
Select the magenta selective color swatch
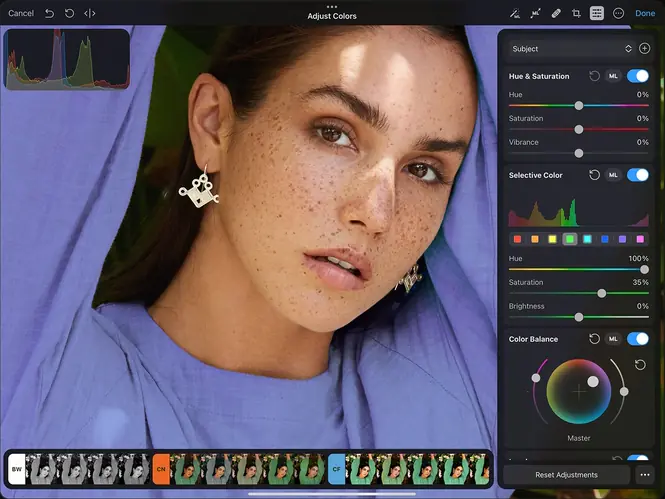click(x=640, y=239)
